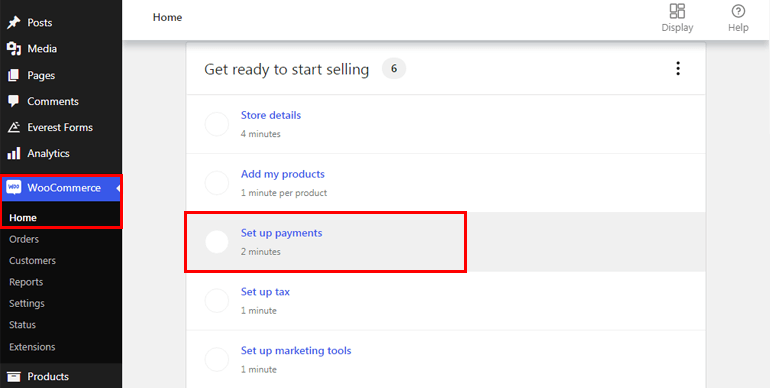Open Settings in the WooCommerce submenu
Image resolution: width=770 pixels, height=388 pixels.
pos(27,304)
